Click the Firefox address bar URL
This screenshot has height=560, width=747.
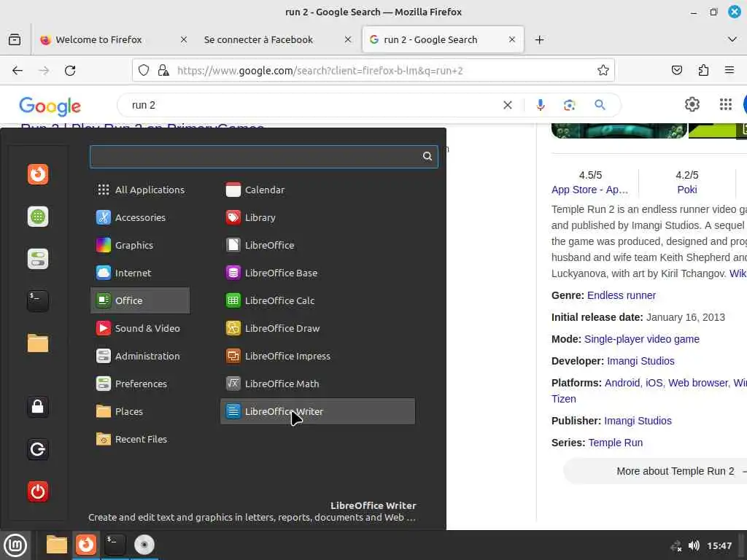pos(320,71)
